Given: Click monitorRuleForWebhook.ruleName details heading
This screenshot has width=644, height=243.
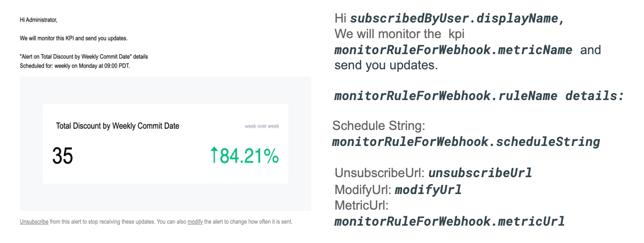Looking at the screenshot, I should click(479, 96).
